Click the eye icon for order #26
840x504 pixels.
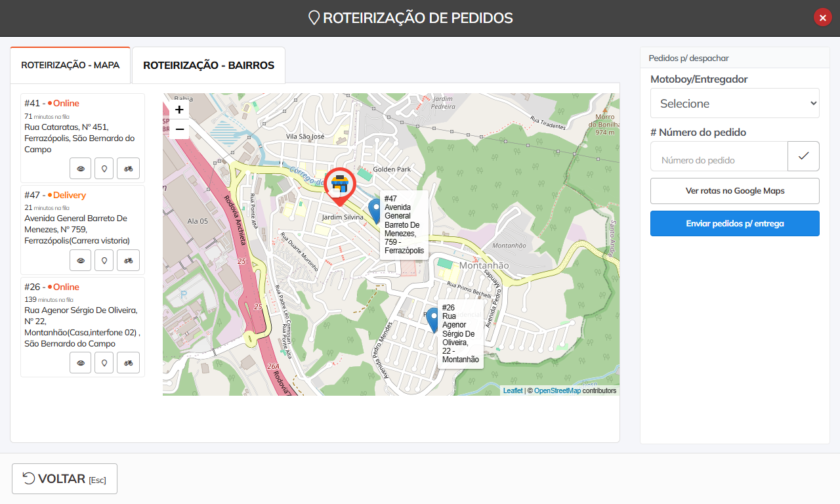pyautogui.click(x=81, y=363)
